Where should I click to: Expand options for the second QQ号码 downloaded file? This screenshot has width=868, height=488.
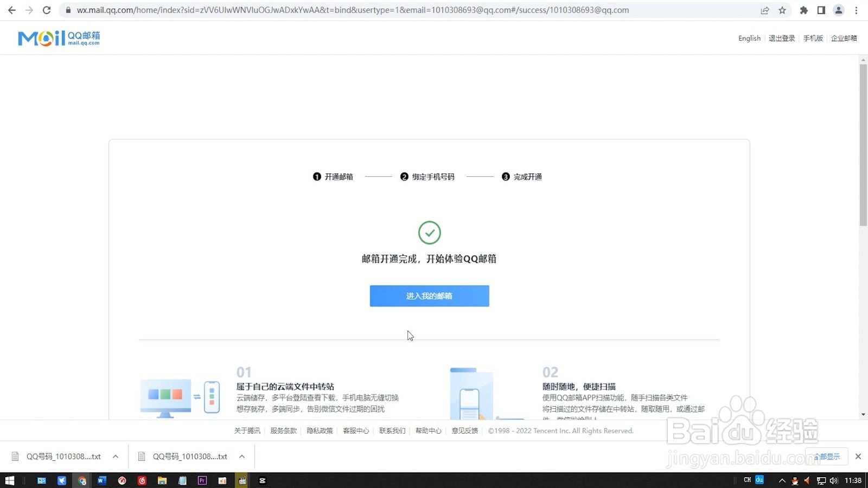coord(241,456)
